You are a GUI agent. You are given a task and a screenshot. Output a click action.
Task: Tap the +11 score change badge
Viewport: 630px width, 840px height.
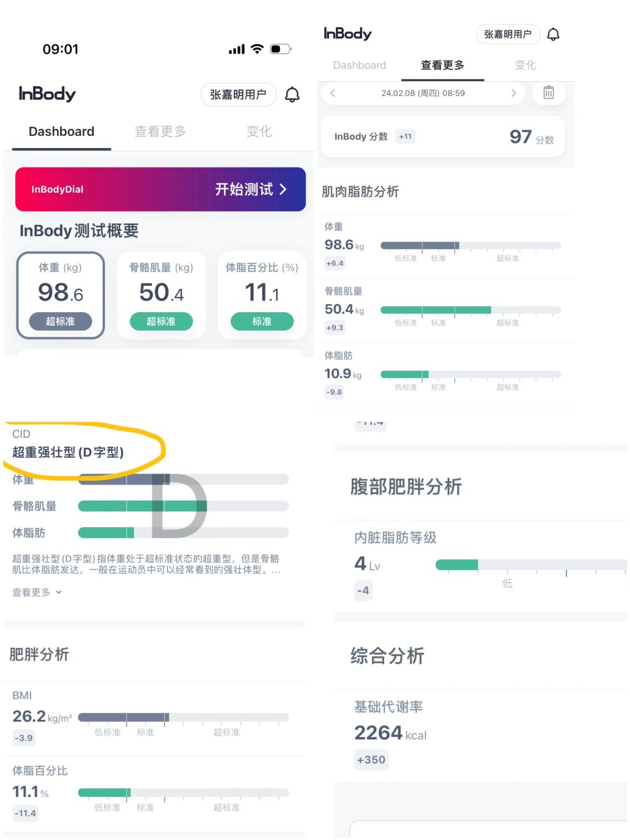pos(405,136)
